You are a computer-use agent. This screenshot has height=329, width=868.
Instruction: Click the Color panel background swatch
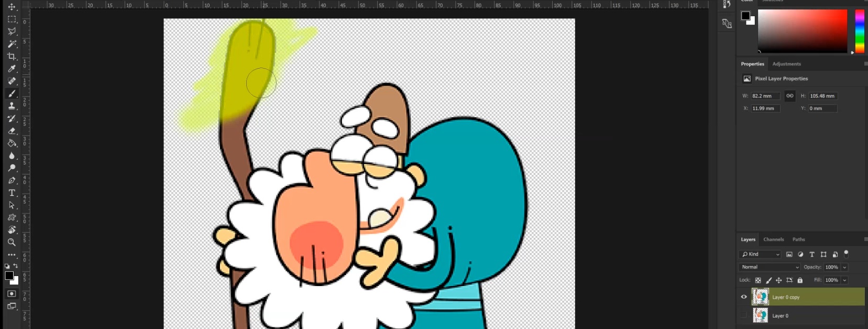click(x=752, y=21)
